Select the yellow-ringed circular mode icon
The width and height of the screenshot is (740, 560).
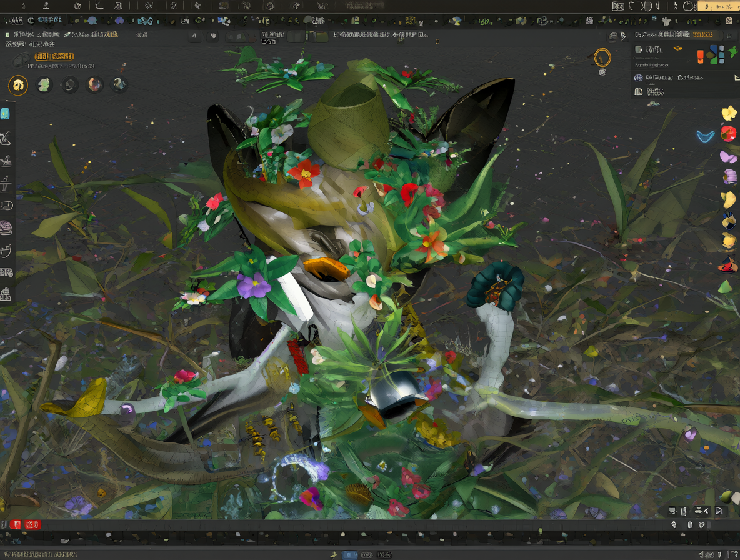click(18, 86)
